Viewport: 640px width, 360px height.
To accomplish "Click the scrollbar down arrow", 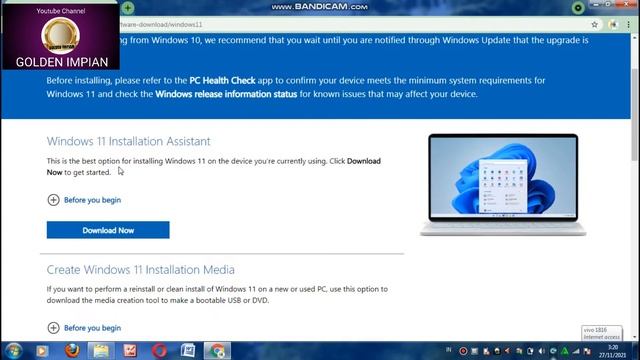I will [x=635, y=337].
